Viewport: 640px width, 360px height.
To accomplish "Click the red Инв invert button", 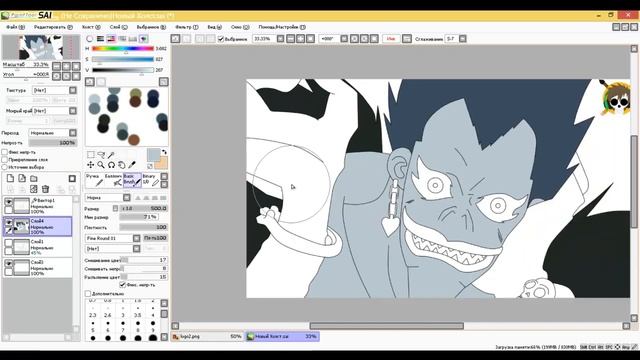I will click(x=391, y=39).
